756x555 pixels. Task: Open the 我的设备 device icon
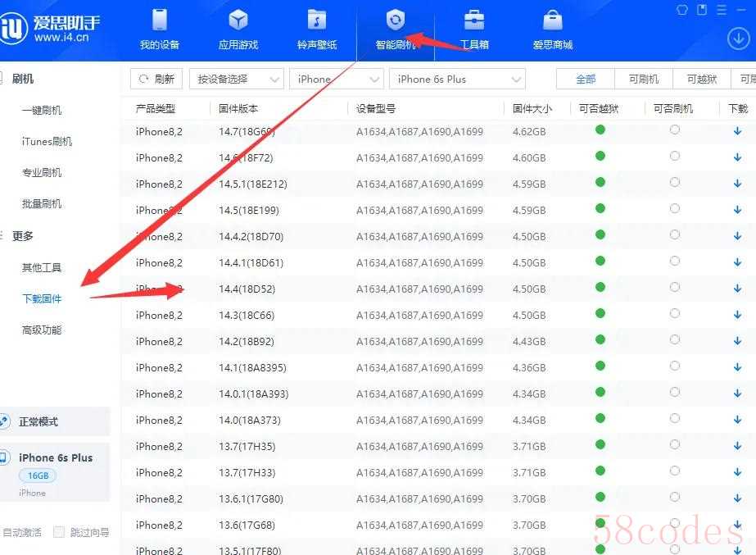pos(160,20)
